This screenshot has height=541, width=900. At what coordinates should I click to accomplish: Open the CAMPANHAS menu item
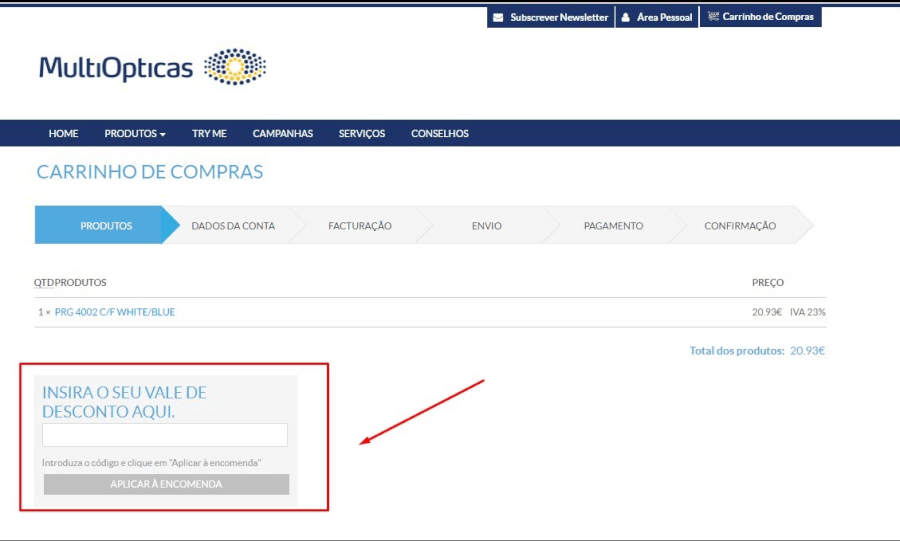coord(282,133)
